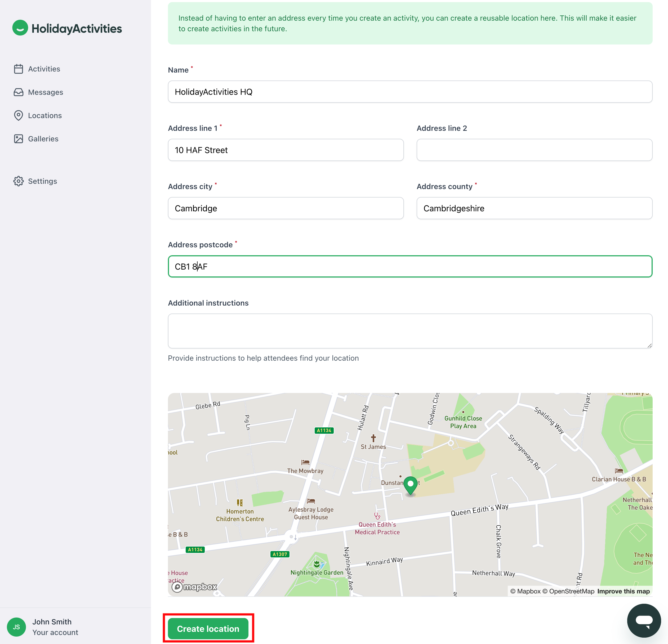The image size is (668, 644).
Task: Click the JS user avatar
Action: click(x=16, y=627)
